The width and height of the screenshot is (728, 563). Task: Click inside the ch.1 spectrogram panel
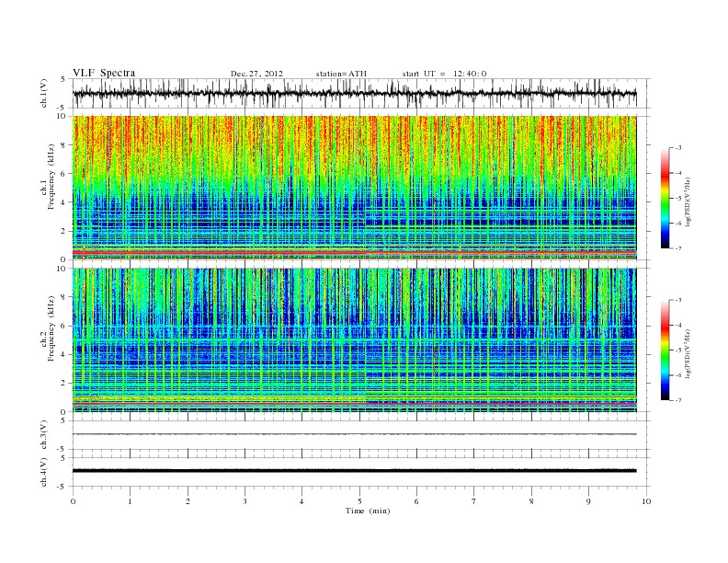pyautogui.click(x=354, y=188)
